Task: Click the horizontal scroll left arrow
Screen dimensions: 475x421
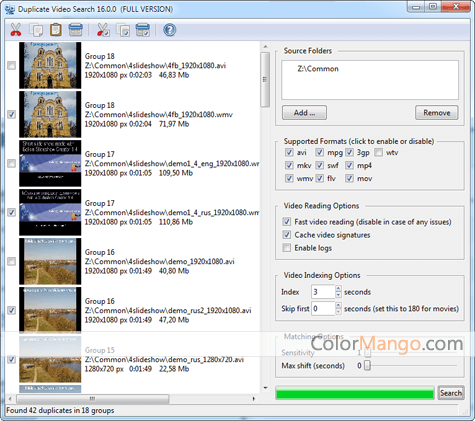Action: [10, 399]
